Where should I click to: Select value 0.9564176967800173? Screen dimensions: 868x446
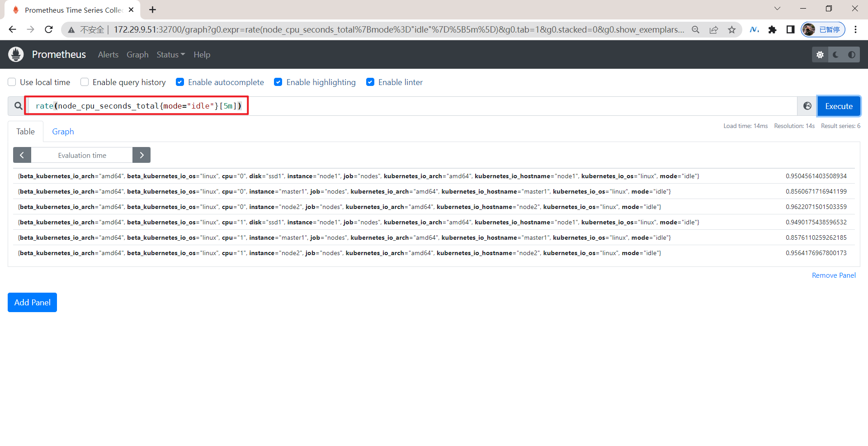coord(816,253)
